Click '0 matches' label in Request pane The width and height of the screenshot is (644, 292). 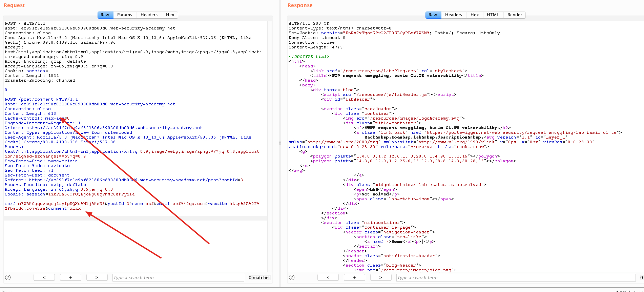259,278
